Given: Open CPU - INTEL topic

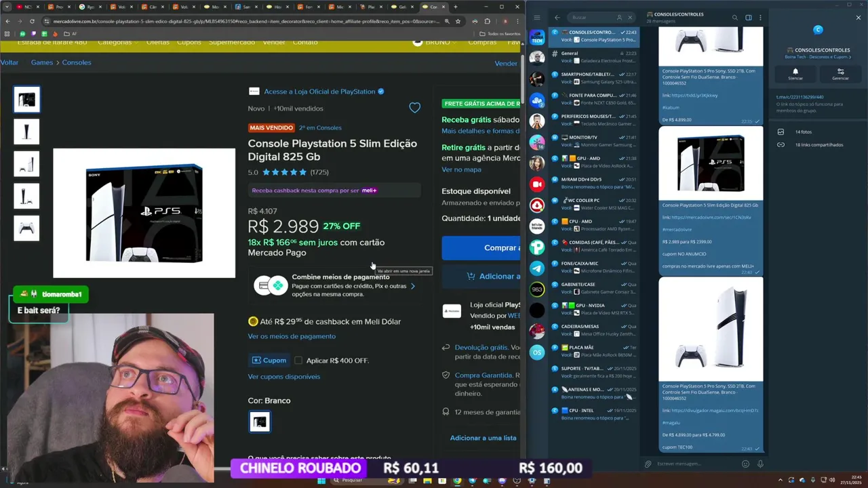Looking at the screenshot, I should click(x=593, y=414).
